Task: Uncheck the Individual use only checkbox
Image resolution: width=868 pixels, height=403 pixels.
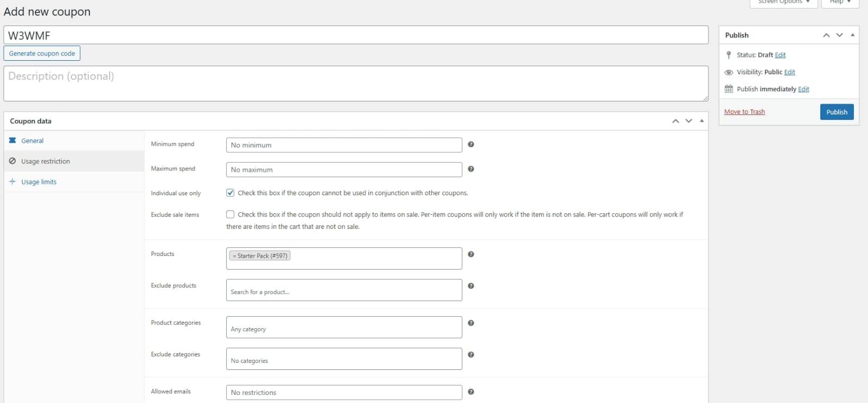Action: click(x=231, y=193)
